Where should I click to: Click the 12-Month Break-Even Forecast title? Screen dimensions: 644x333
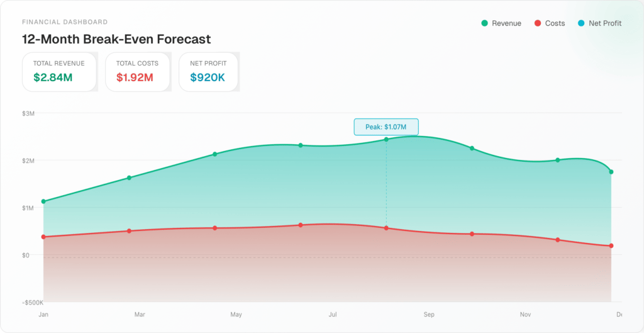coord(116,39)
